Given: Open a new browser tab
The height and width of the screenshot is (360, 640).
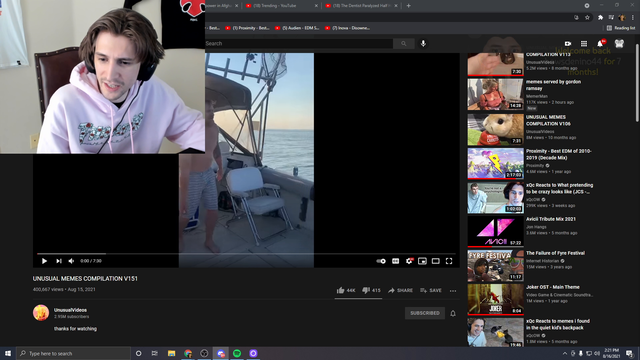Looking at the screenshot, I should pyautogui.click(x=409, y=6).
